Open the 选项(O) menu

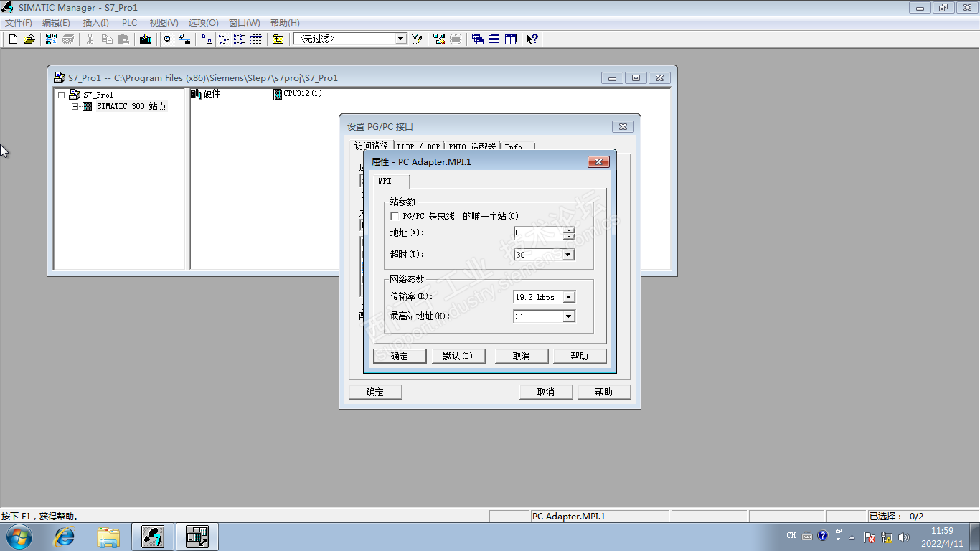click(x=204, y=23)
